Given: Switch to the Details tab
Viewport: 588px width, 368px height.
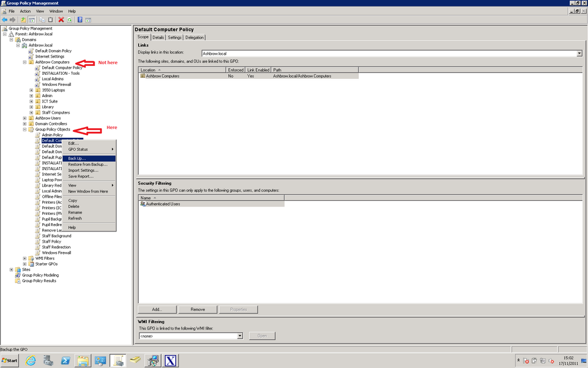Looking at the screenshot, I should click(x=158, y=38).
